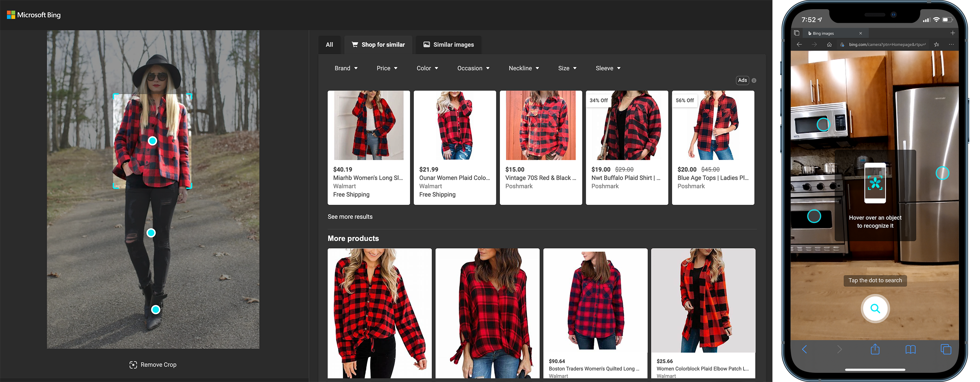Tap the share icon in phone toolbar
Viewport: 980px width, 382px height.
875,349
